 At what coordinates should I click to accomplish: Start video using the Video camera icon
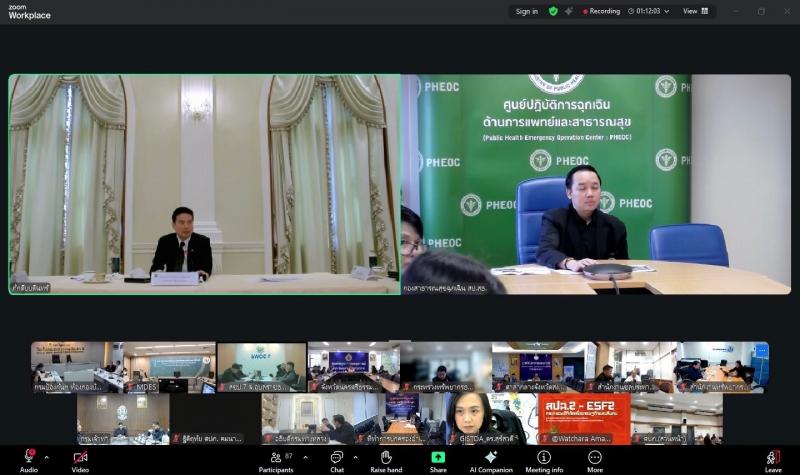tap(80, 457)
